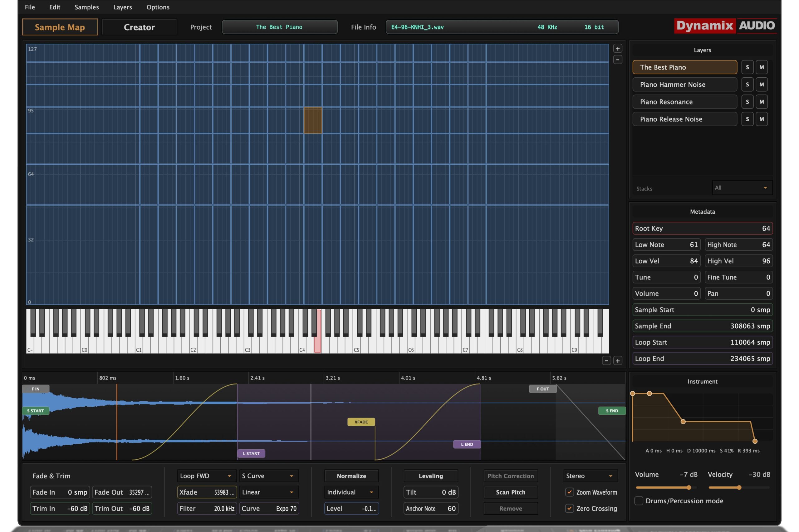Open the Samples menu
The image size is (799, 532).
pyautogui.click(x=86, y=7)
